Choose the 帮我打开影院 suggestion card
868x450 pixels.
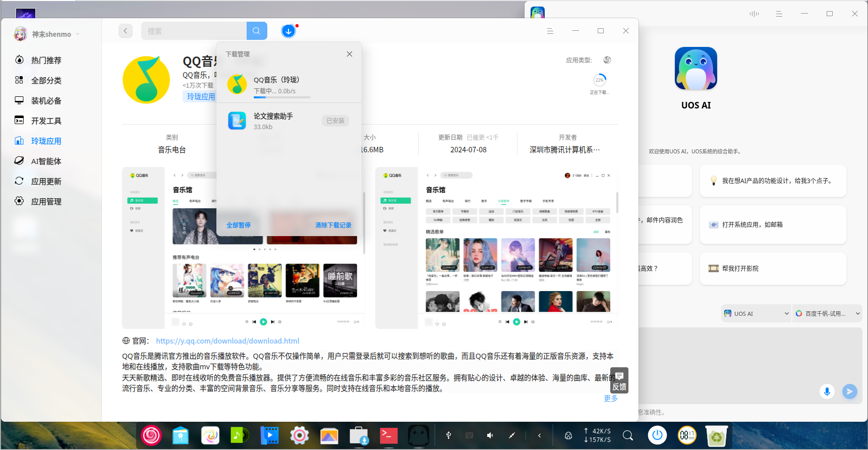tap(773, 268)
